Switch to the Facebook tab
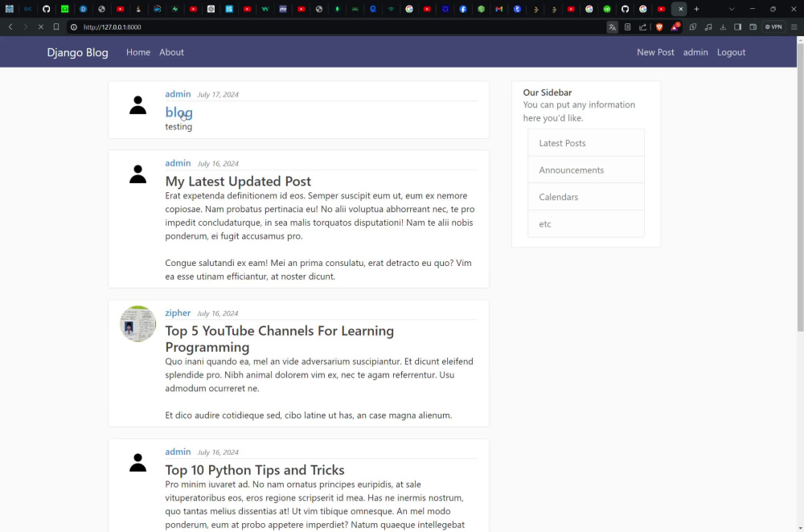Image resolution: width=804 pixels, height=532 pixels. (463, 9)
